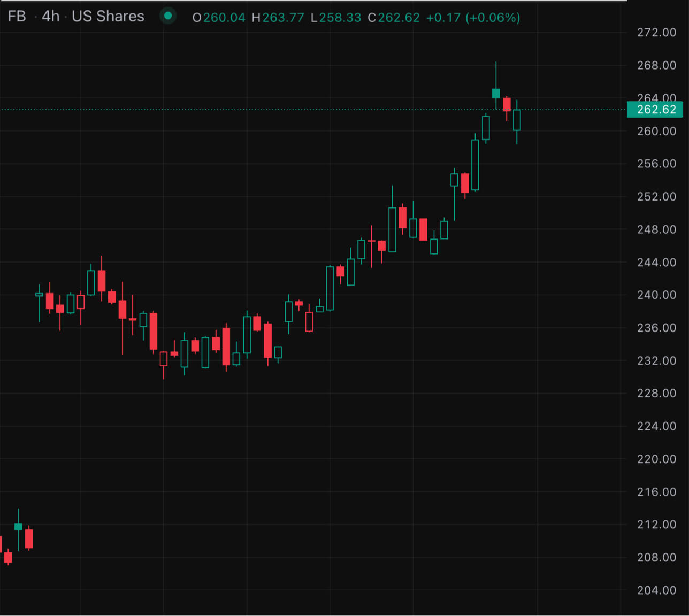689x616 pixels.
Task: Click the 268.00 price axis label
Action: click(x=656, y=65)
